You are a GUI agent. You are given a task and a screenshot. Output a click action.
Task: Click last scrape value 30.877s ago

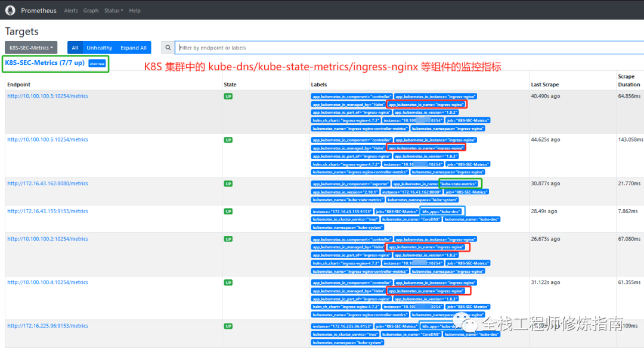point(546,183)
